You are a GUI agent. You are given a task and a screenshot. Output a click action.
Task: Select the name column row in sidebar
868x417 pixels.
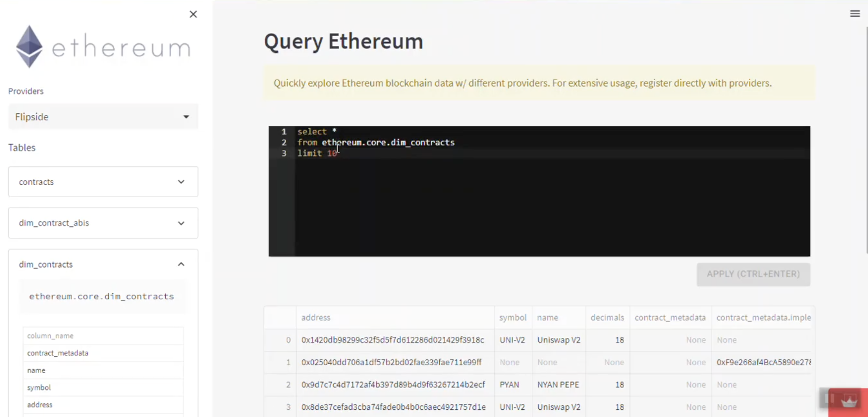(x=103, y=370)
